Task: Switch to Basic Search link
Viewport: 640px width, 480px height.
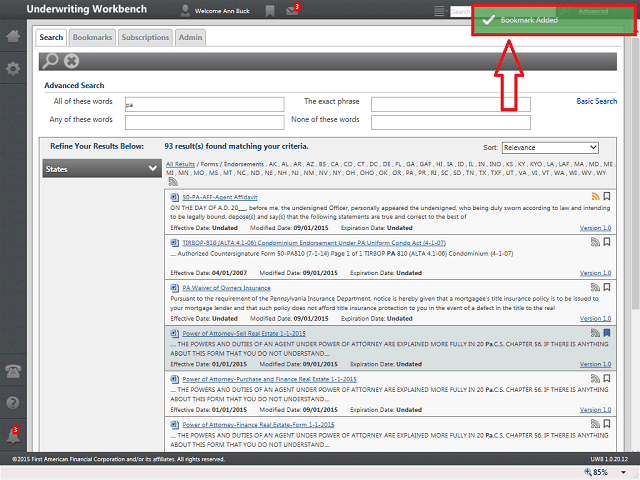Action: (x=596, y=101)
